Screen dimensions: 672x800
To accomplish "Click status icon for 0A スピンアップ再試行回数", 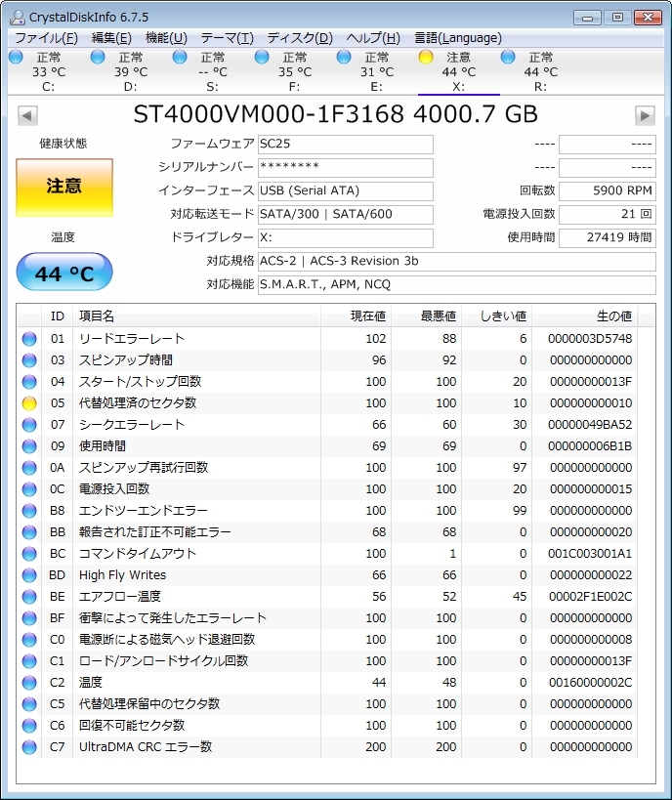I will click(x=29, y=467).
